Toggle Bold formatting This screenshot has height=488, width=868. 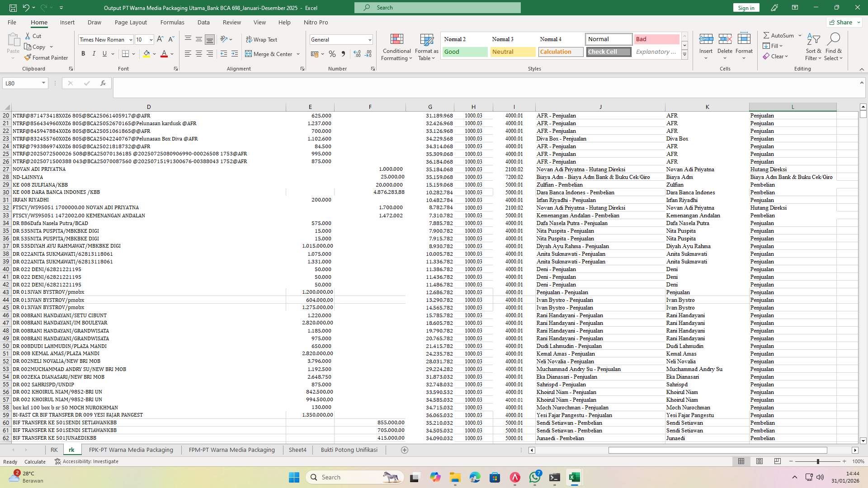pyautogui.click(x=83, y=54)
